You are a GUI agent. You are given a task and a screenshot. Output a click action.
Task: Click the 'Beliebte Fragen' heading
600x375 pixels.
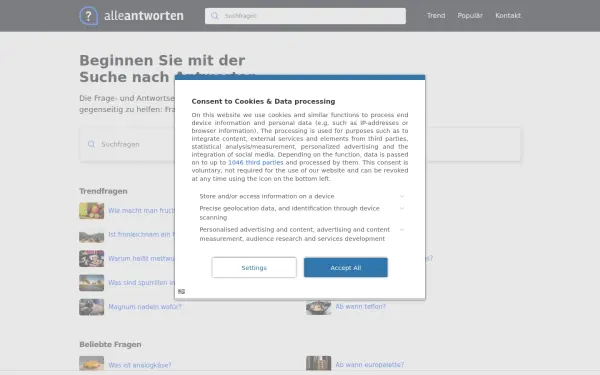tap(110, 344)
